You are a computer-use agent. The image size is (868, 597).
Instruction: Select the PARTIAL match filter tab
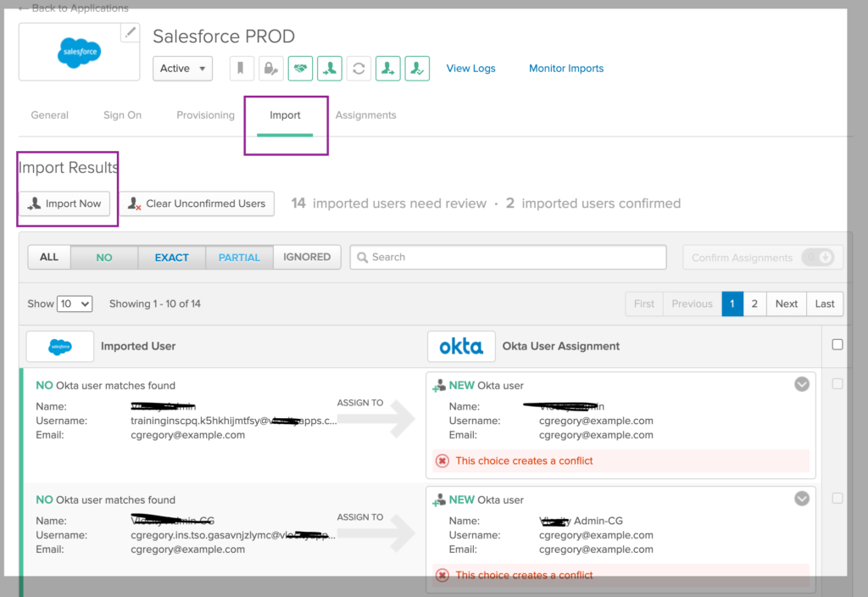(x=240, y=256)
